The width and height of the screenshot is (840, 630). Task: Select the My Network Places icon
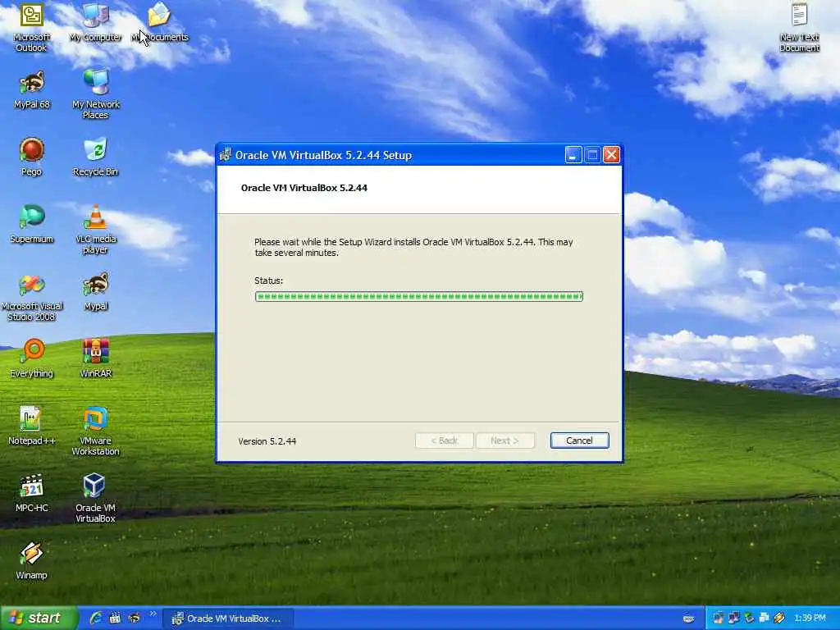96,94
